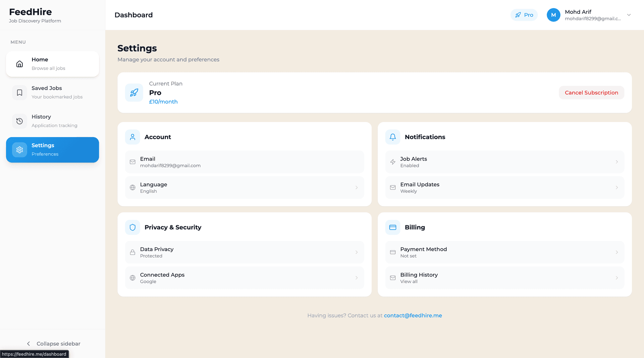The height and width of the screenshot is (358, 644).
Task: Open Data Privacy protection settings
Action: pos(244,252)
